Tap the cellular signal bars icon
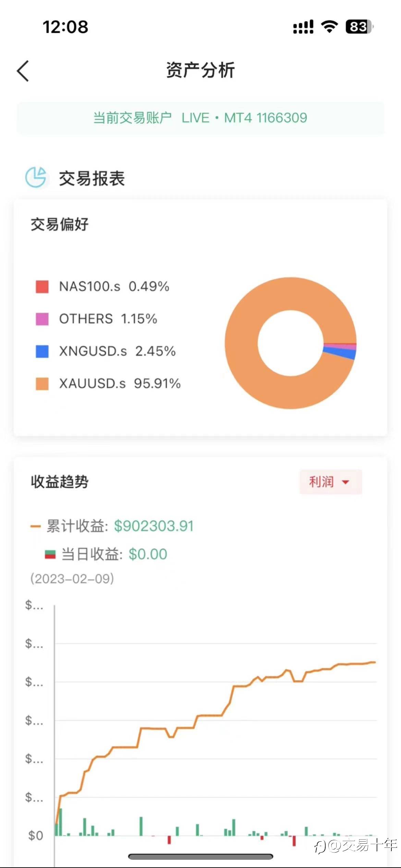This screenshot has width=401, height=868. click(303, 27)
